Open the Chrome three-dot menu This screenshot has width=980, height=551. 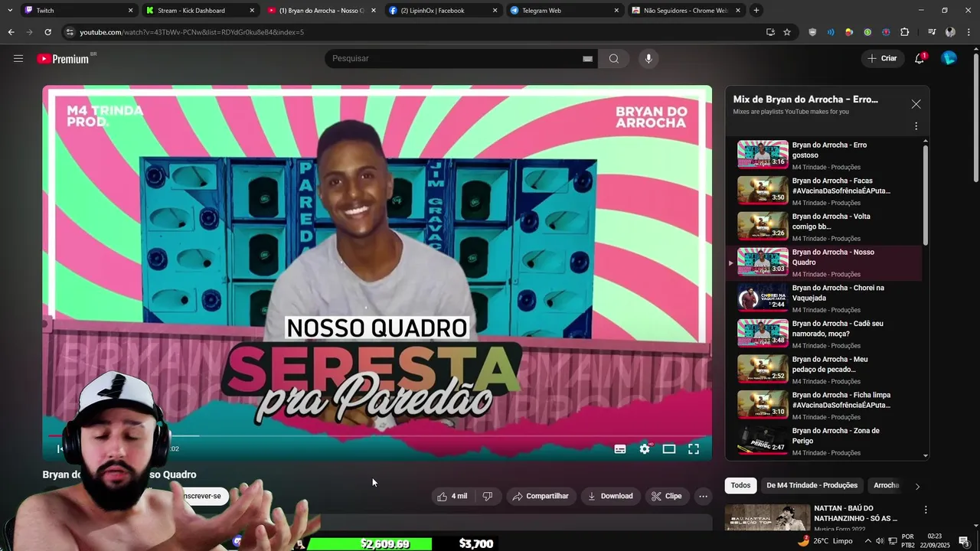tap(969, 32)
